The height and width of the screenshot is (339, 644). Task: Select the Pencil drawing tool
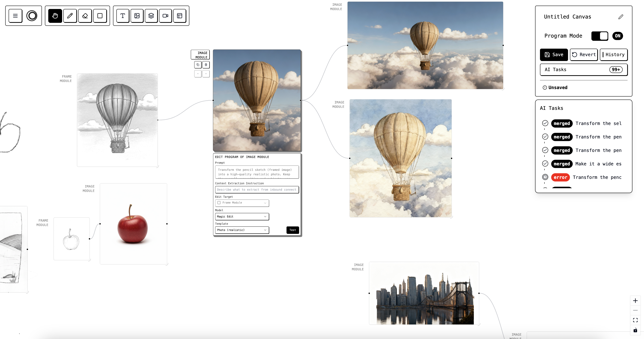pos(70,16)
